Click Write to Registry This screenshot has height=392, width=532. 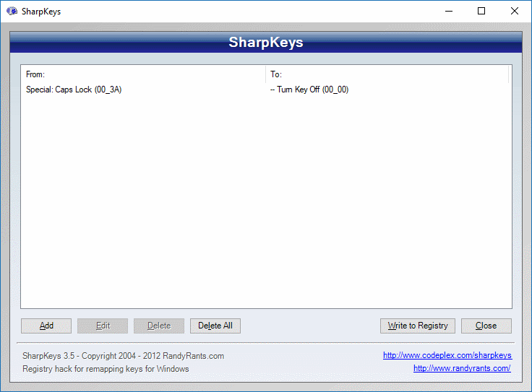(418, 326)
